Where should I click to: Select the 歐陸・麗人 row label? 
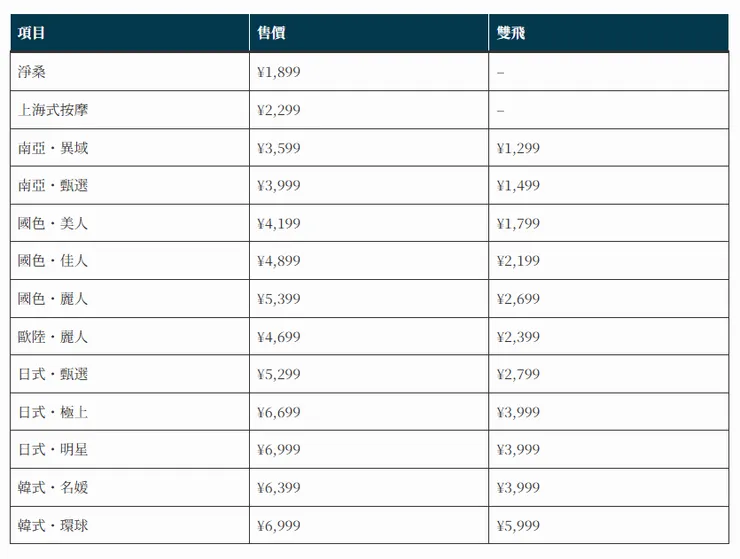(53, 337)
